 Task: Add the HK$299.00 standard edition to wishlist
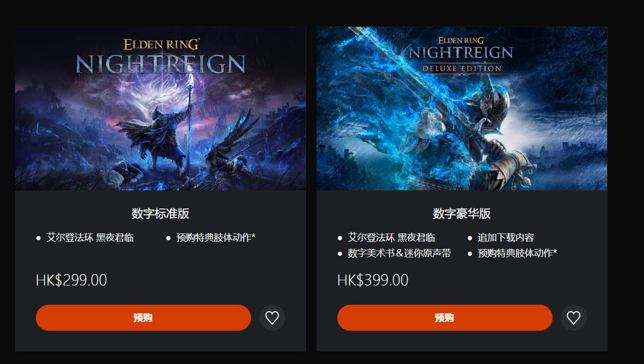(272, 318)
